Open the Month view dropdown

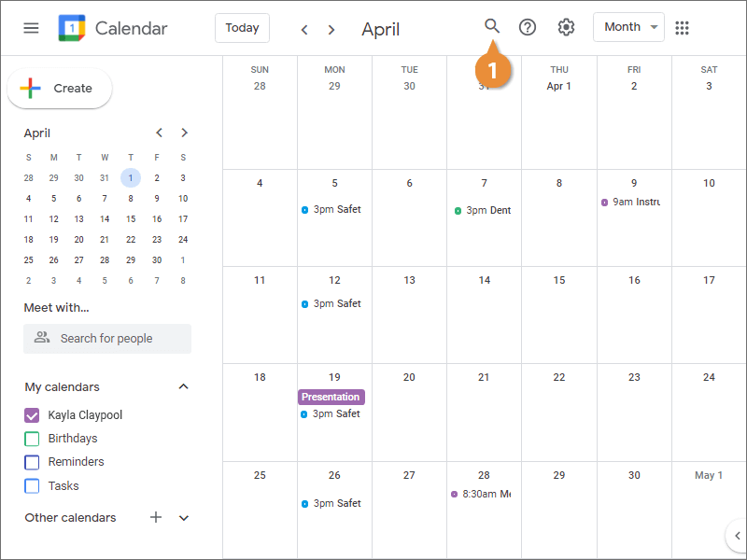click(628, 27)
